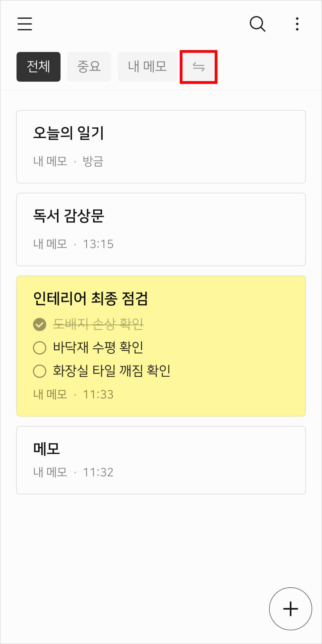Open the 인테리어 최종 점검 memo title

pyautogui.click(x=90, y=299)
